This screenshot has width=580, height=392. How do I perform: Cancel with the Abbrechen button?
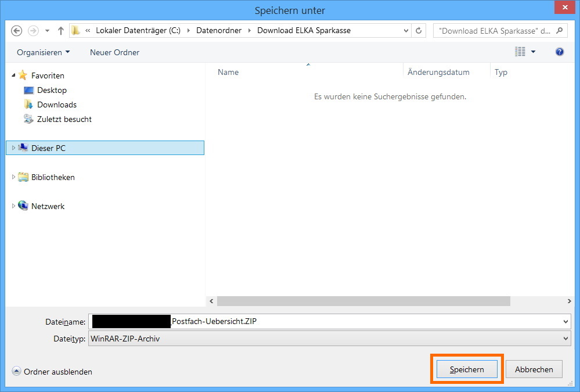click(x=534, y=369)
